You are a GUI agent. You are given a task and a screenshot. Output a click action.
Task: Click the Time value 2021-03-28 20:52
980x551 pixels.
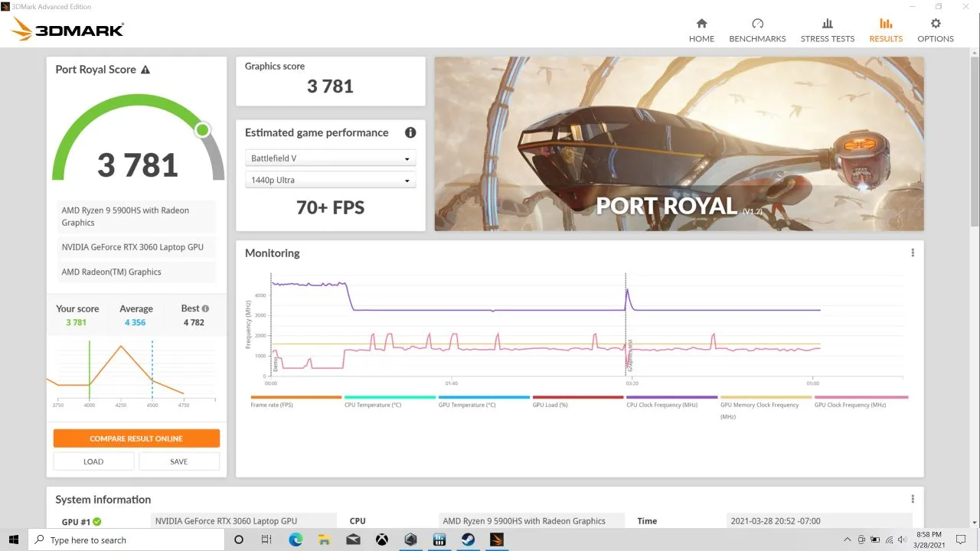819,521
